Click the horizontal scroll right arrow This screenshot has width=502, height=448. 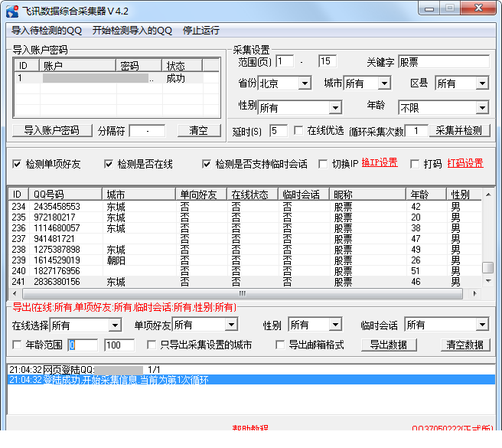tap(474, 293)
